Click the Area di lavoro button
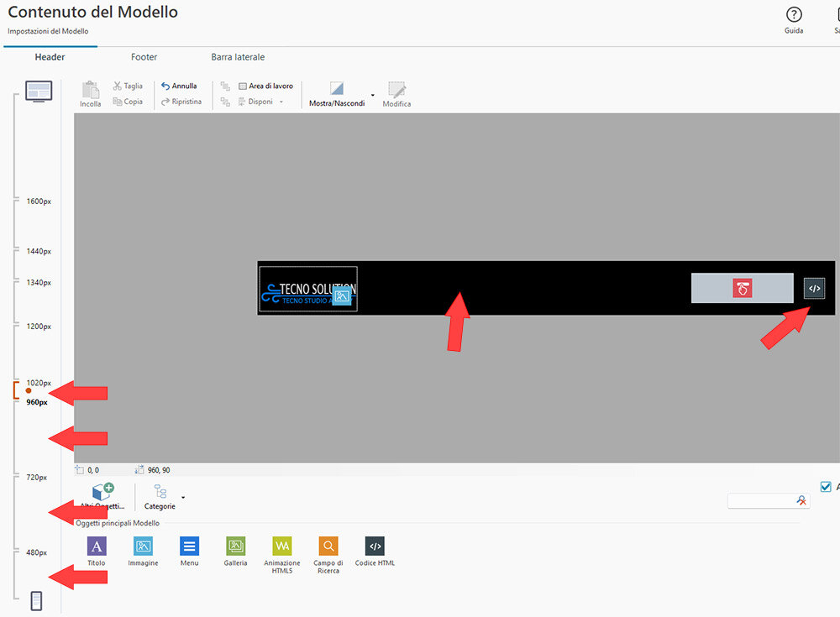 pos(265,86)
